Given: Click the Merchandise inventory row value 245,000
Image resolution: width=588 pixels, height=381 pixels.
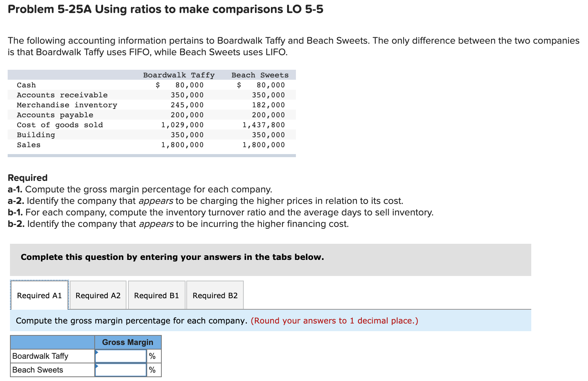Looking at the screenshot, I should click(187, 105).
